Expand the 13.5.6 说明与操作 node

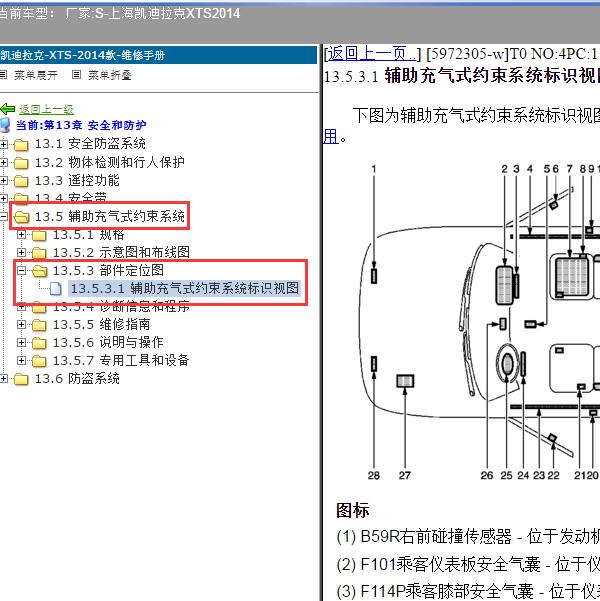pos(21,342)
